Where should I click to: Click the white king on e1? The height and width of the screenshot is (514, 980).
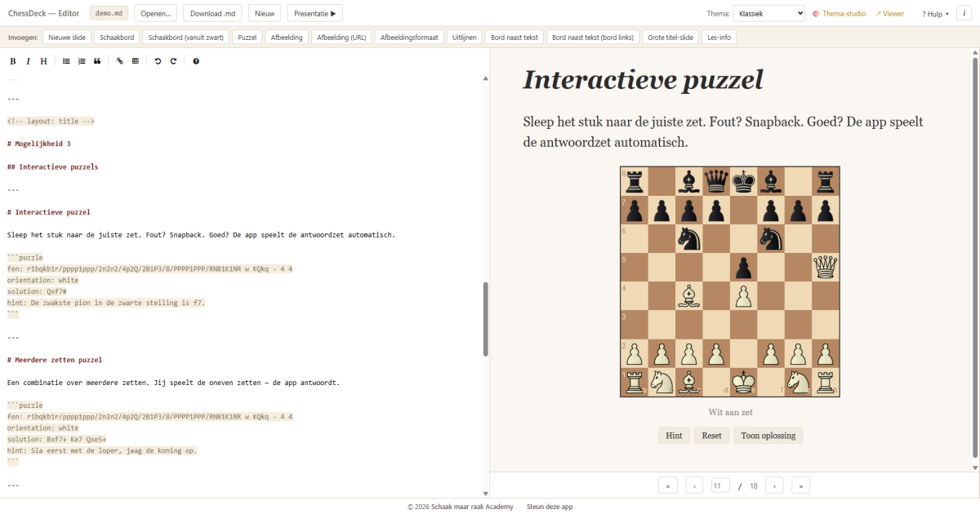pyautogui.click(x=744, y=382)
